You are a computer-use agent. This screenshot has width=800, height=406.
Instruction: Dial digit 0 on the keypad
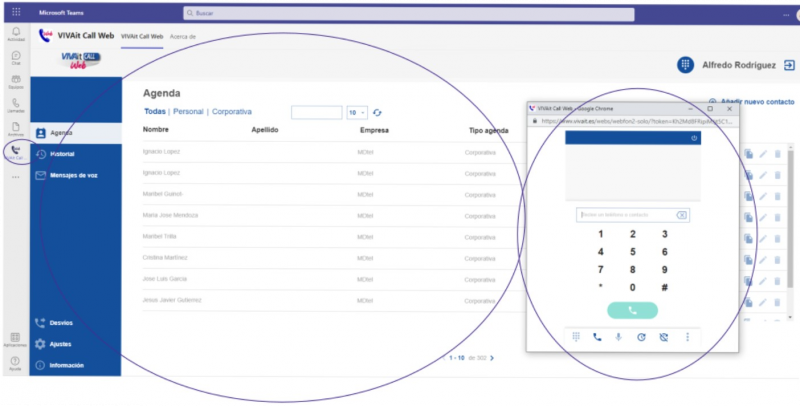pos(633,288)
